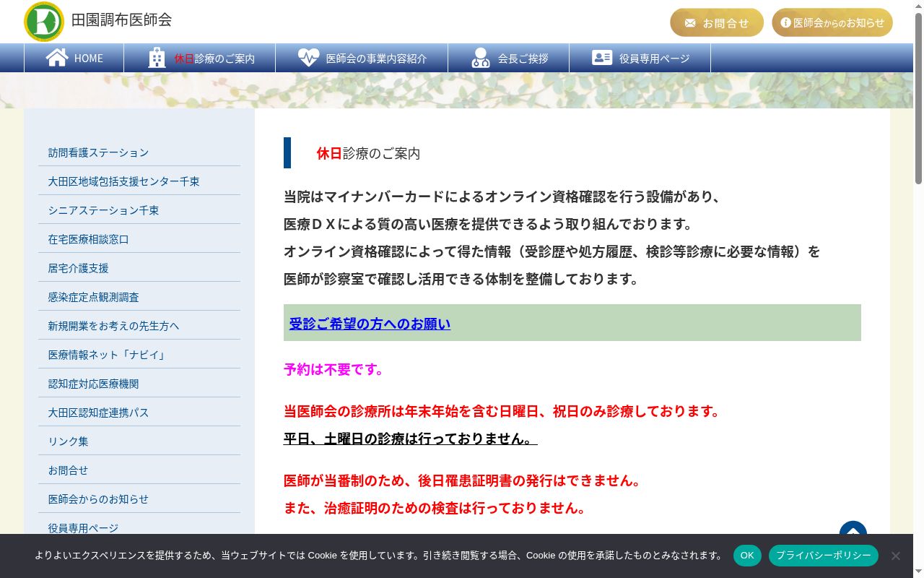The height and width of the screenshot is (578, 924).
Task: Click the gold お問合せ button
Action: [717, 22]
